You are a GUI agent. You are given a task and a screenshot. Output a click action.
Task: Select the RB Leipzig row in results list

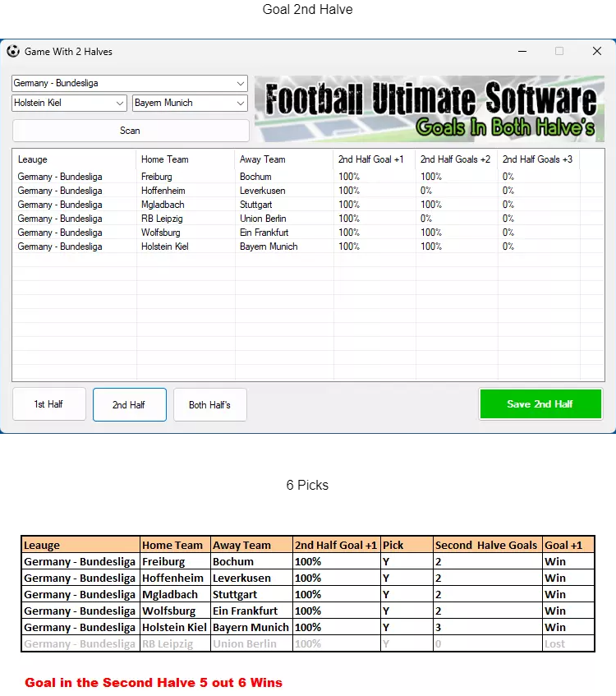pos(308,219)
